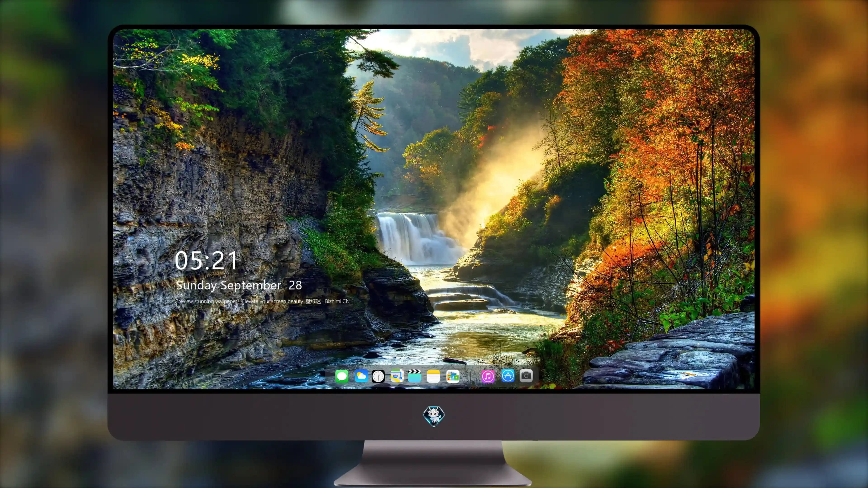This screenshot has width=868, height=488.
Task: Open the clapperboard Videos app icon
Action: point(415,376)
